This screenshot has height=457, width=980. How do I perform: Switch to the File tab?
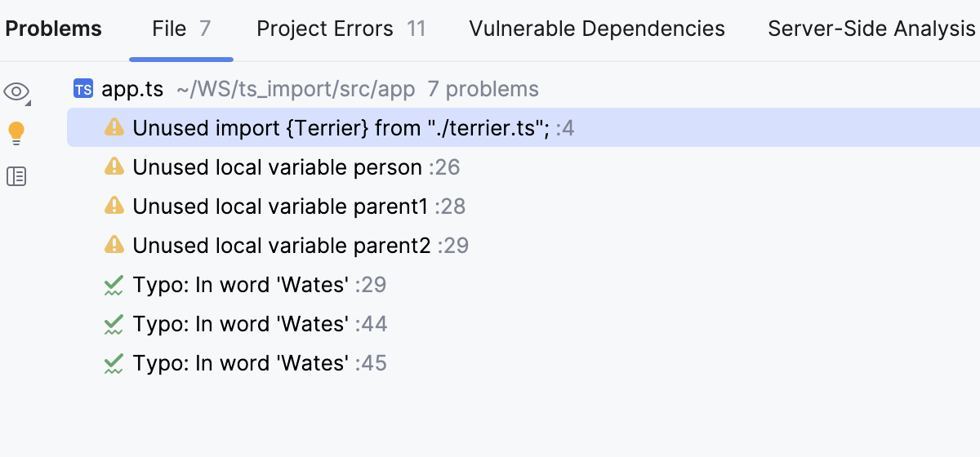tap(181, 29)
